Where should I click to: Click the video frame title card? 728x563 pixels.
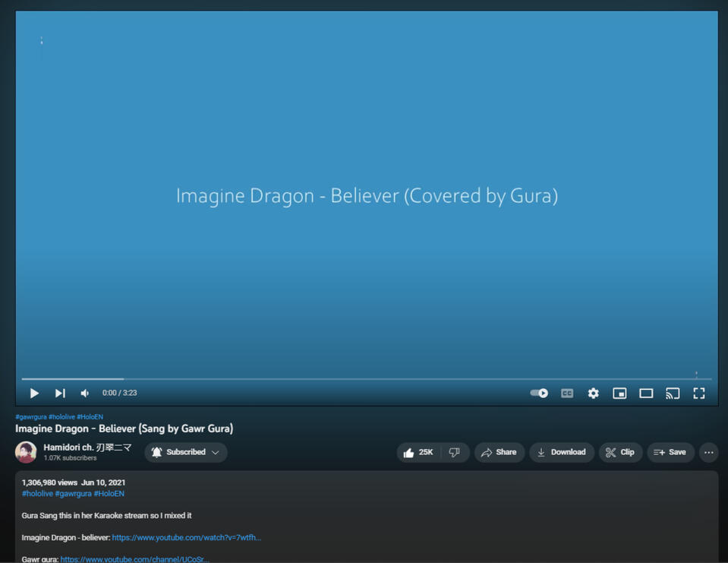click(x=367, y=195)
